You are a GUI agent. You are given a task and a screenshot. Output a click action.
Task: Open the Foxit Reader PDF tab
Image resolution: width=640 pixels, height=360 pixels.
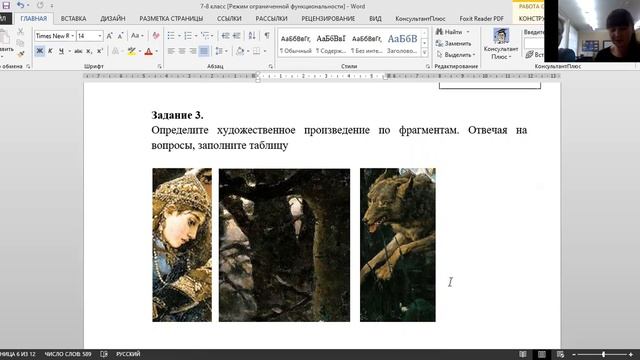[482, 19]
